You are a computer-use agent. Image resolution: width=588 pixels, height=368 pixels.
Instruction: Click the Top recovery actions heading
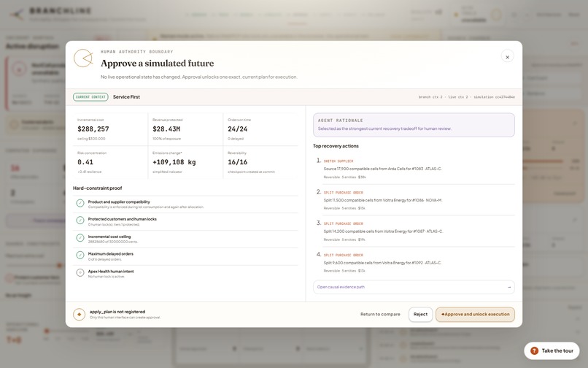coord(336,146)
